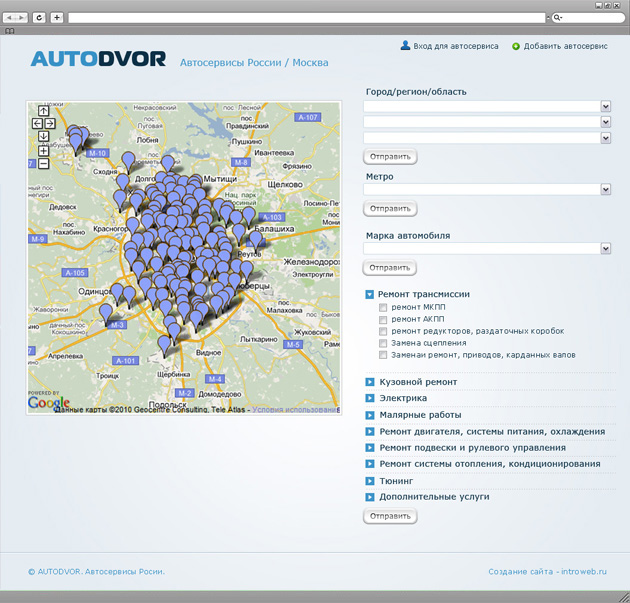Open Вход для автосервиса link
Viewport: 630px width, 603px height.
456,46
